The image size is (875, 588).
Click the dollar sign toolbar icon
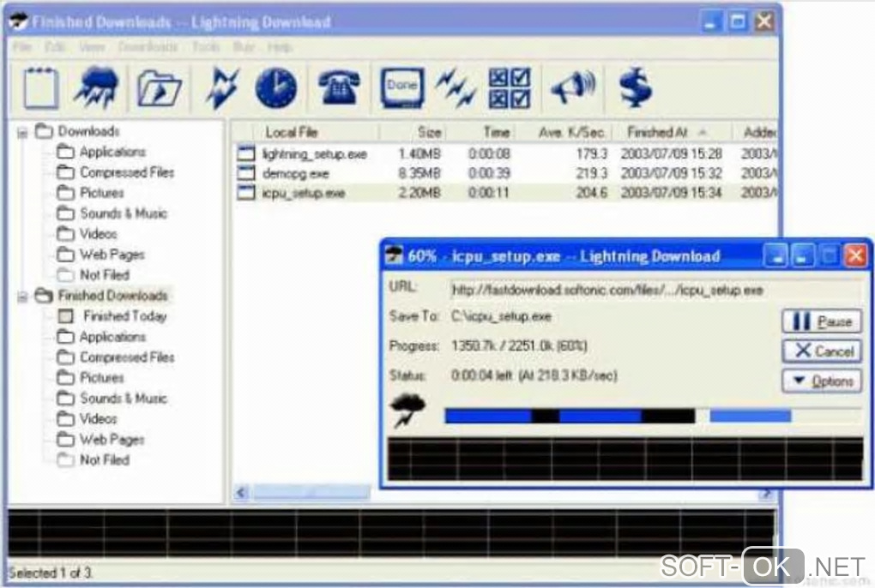[636, 87]
